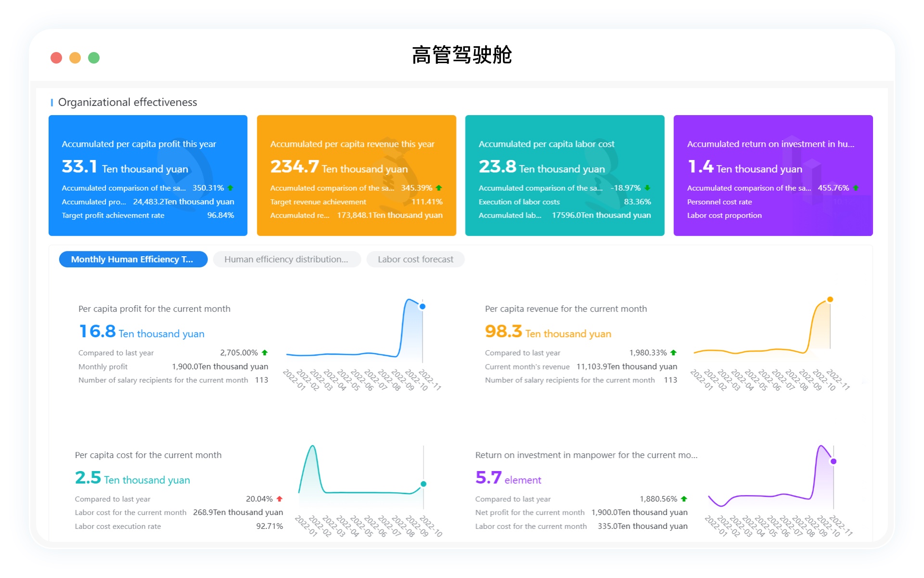
Task: Open the Accumulated per capita revenue card
Action: click(x=356, y=175)
